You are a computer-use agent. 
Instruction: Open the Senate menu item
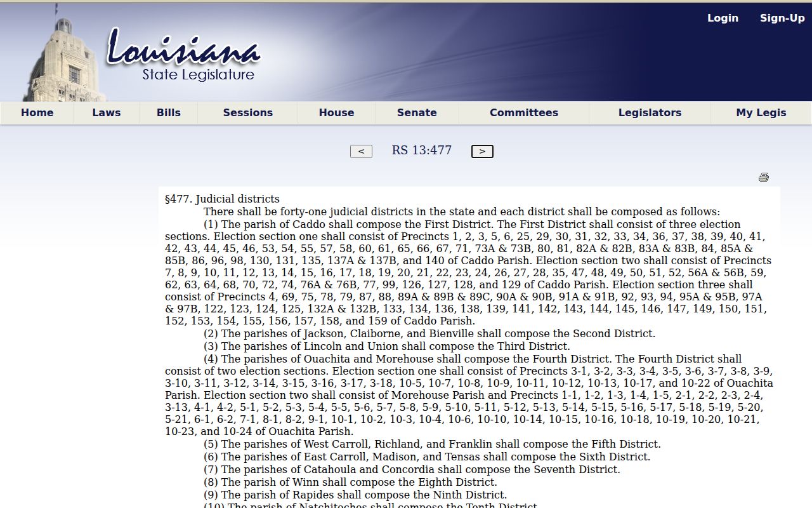tap(417, 112)
